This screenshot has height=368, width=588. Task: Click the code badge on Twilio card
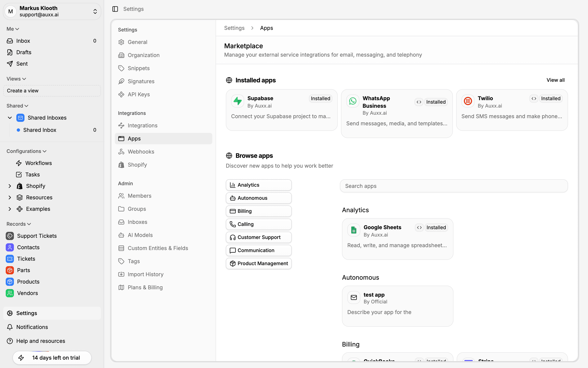tap(534, 99)
